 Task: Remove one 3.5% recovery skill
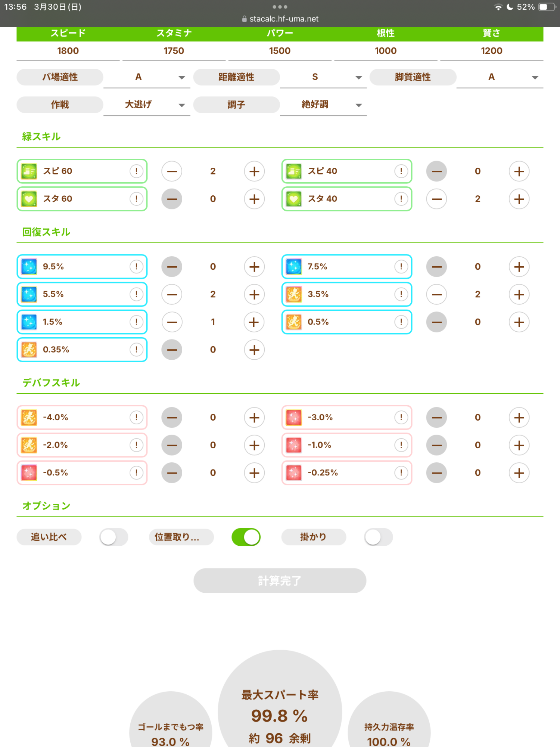tap(437, 294)
